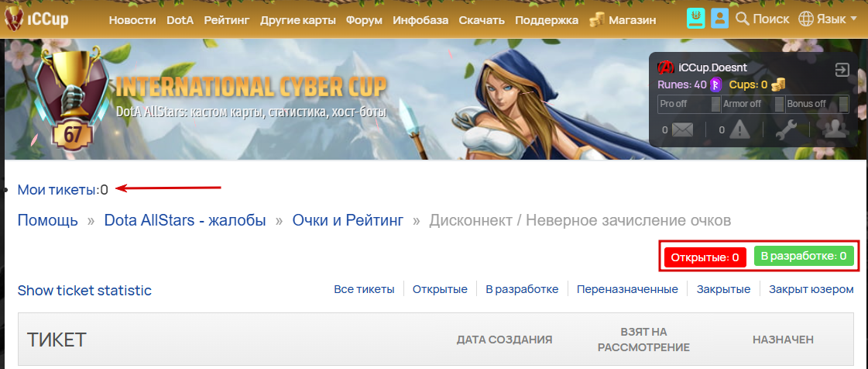Viewport: 868px width, 369px height.
Task: Open the blue user profile icon
Action: click(719, 19)
